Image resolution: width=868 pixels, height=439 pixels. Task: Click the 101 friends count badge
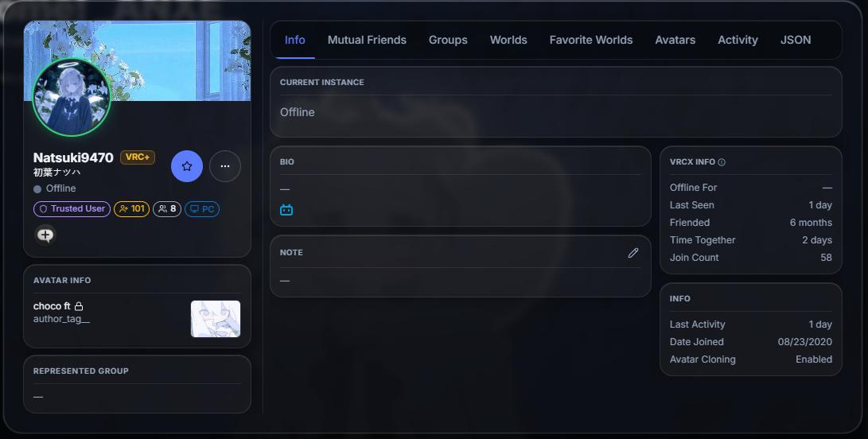(132, 208)
